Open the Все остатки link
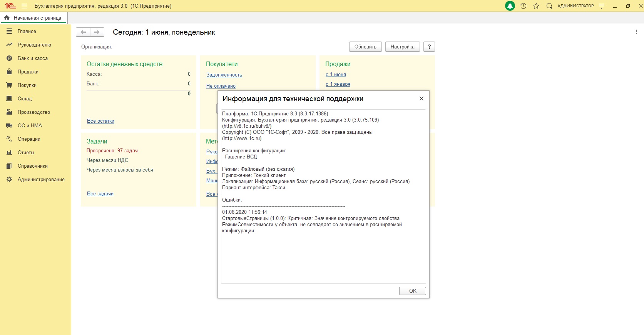Viewport: 644px width, 335px height. [100, 121]
